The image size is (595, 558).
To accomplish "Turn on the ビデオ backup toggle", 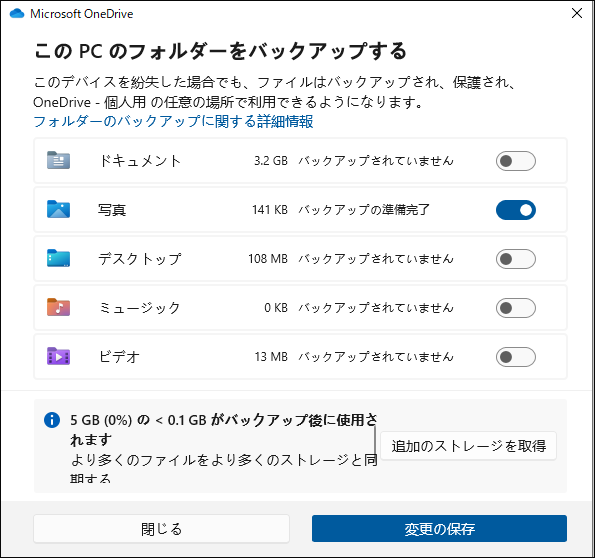I will 516,357.
